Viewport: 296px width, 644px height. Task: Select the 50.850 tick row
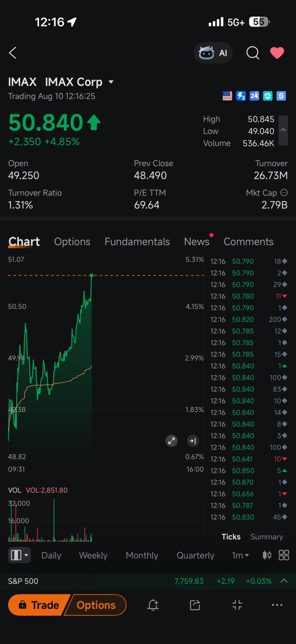click(x=248, y=471)
